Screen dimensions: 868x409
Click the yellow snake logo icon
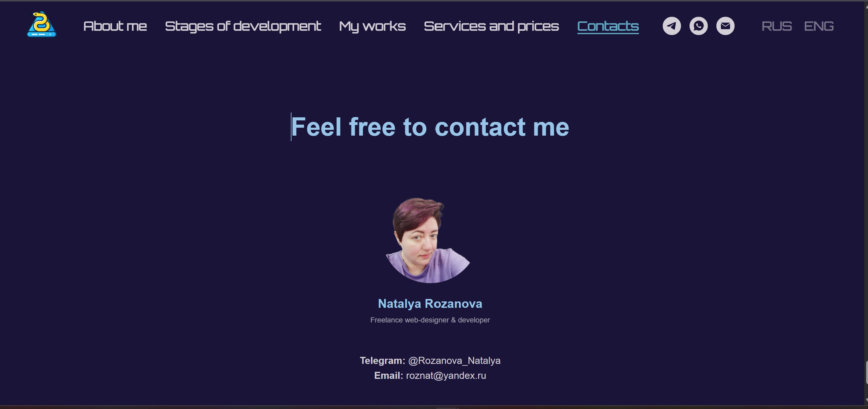(x=41, y=24)
